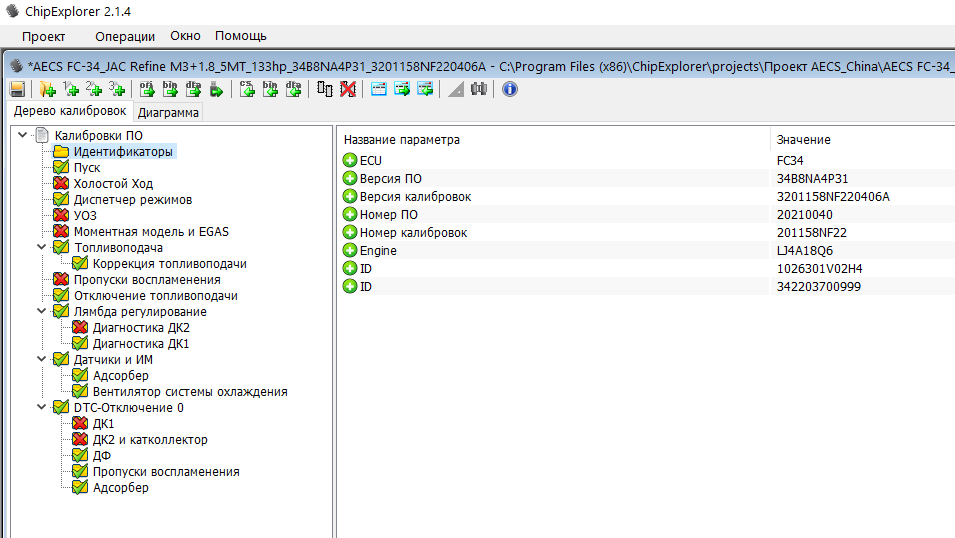955x538 pixels.
Task: Collapse the Топливоподача tree node
Action: coord(41,248)
